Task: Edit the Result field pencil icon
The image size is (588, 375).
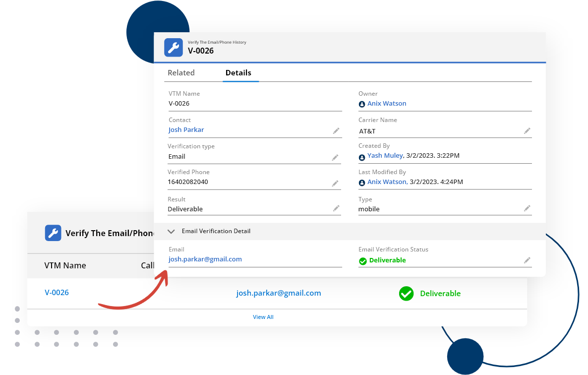Action: [336, 208]
